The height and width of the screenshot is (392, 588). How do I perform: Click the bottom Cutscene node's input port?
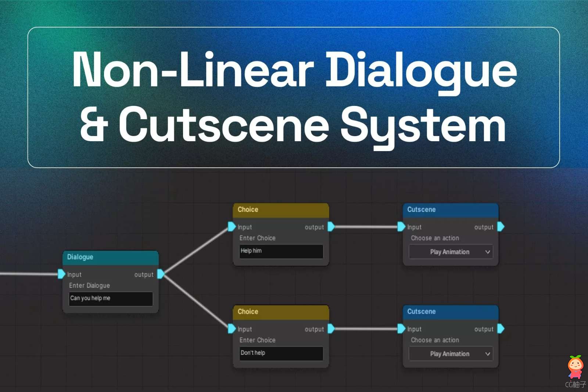[x=401, y=328]
